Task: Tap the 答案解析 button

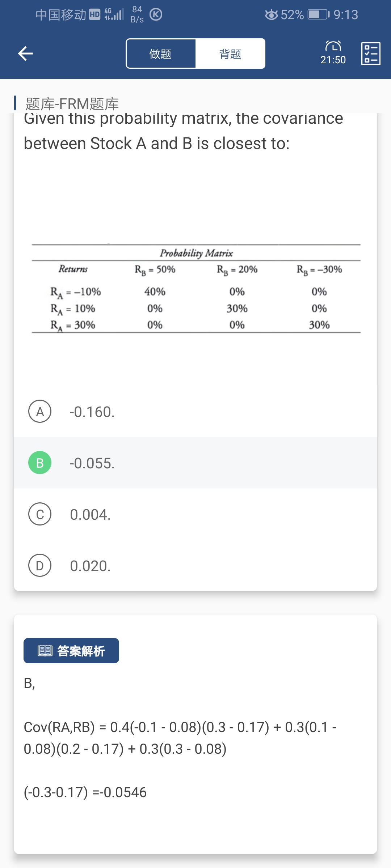Action: (x=71, y=651)
